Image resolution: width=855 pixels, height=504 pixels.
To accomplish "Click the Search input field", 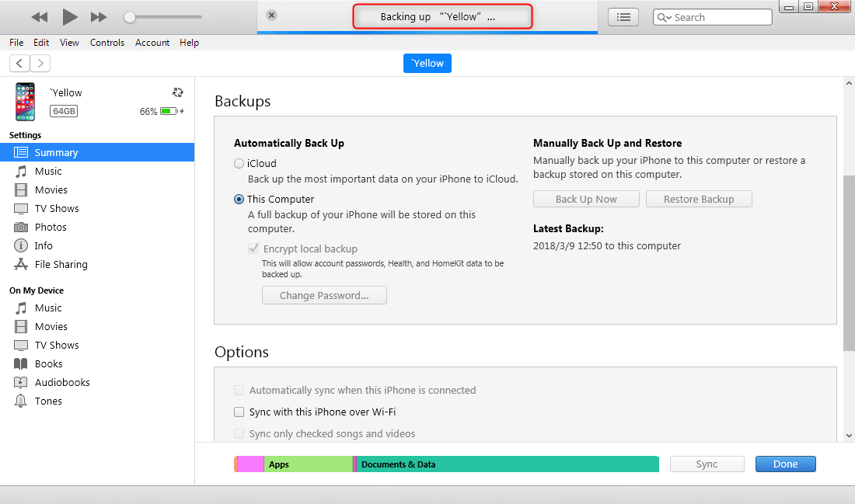I will click(x=713, y=17).
